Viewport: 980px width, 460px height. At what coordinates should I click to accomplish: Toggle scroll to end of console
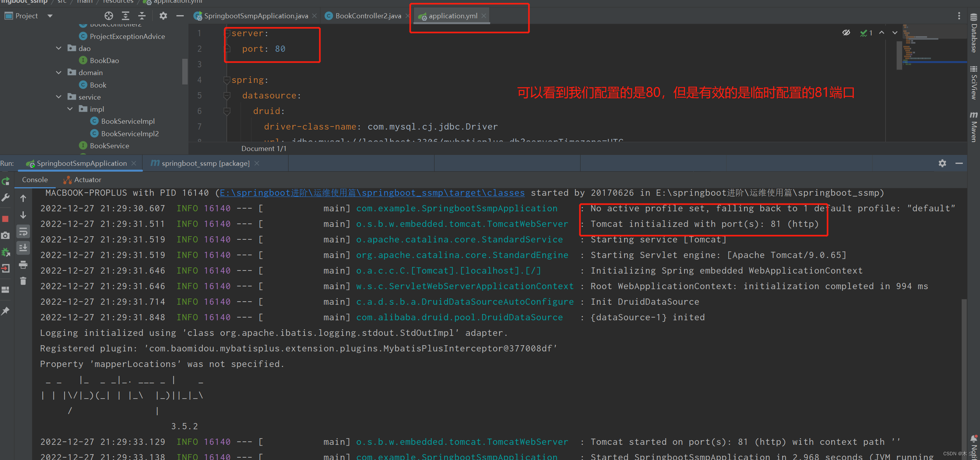click(x=23, y=248)
